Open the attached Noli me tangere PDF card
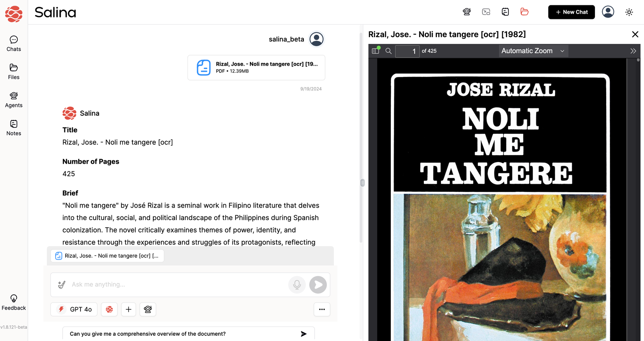 (x=256, y=67)
